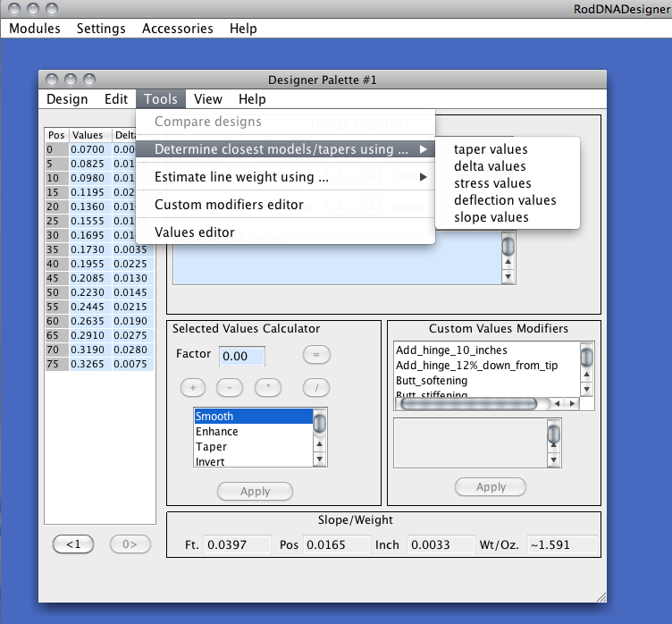Click the Inch slope value field
The height and width of the screenshot is (624, 672).
click(441, 544)
